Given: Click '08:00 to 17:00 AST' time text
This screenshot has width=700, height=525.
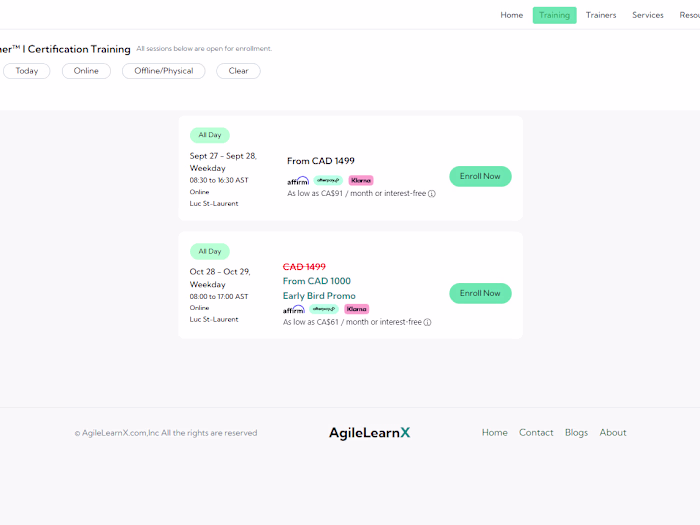Looking at the screenshot, I should click(x=219, y=296).
